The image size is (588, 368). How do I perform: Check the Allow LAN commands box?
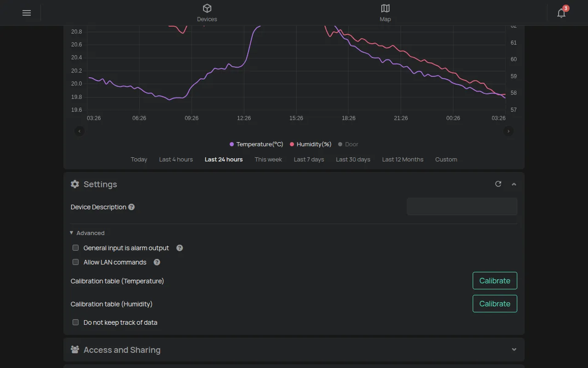point(76,262)
